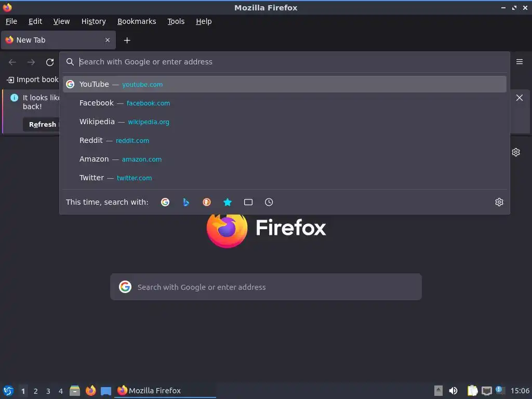Search this time with Google icon
Screen dimensions: 532x399
click(165, 202)
